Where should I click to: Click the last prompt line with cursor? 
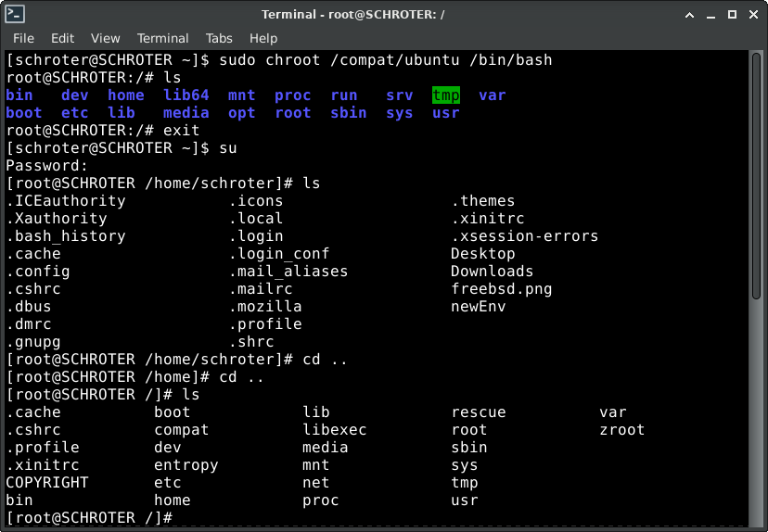(x=89, y=518)
